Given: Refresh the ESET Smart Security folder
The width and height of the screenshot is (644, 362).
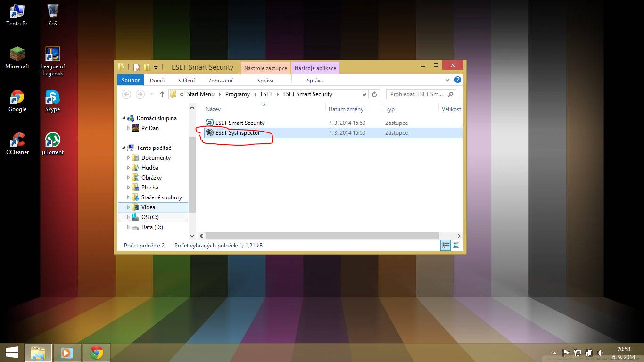Looking at the screenshot, I should tap(374, 94).
